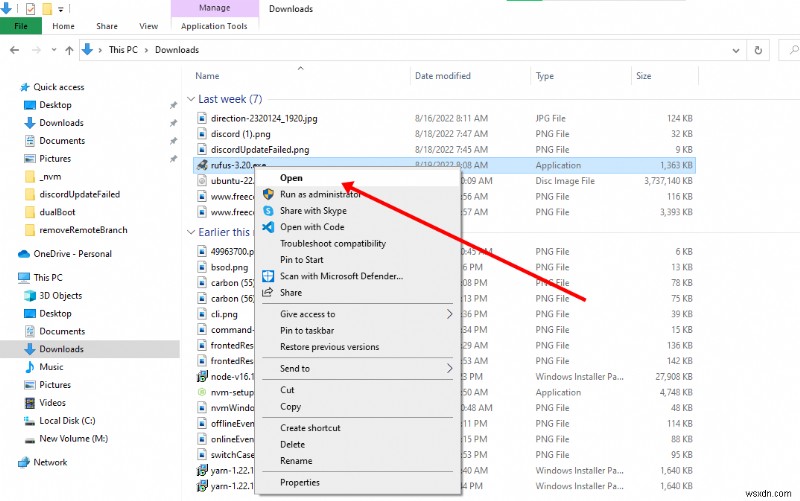The height and width of the screenshot is (501, 800).
Task: Click the Run as administrator shield icon
Action: 268,194
